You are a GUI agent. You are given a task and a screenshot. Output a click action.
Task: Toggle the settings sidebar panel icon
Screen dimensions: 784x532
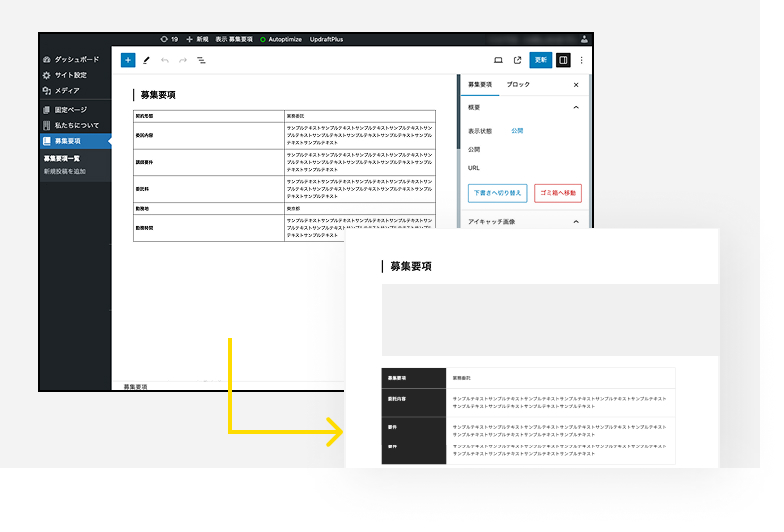click(563, 60)
